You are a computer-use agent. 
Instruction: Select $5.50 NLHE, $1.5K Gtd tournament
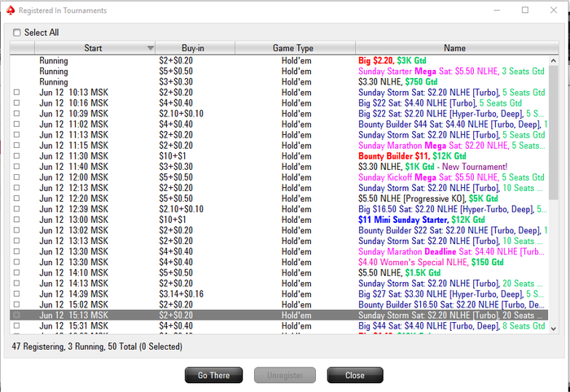400,272
